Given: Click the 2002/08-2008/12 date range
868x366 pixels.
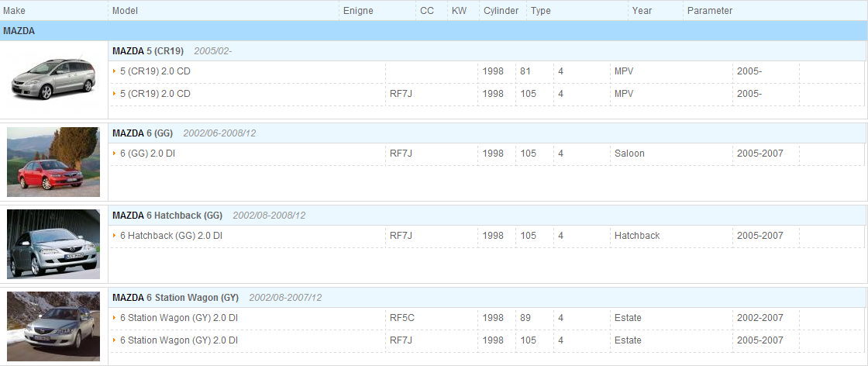Looking at the screenshot, I should [x=269, y=215].
